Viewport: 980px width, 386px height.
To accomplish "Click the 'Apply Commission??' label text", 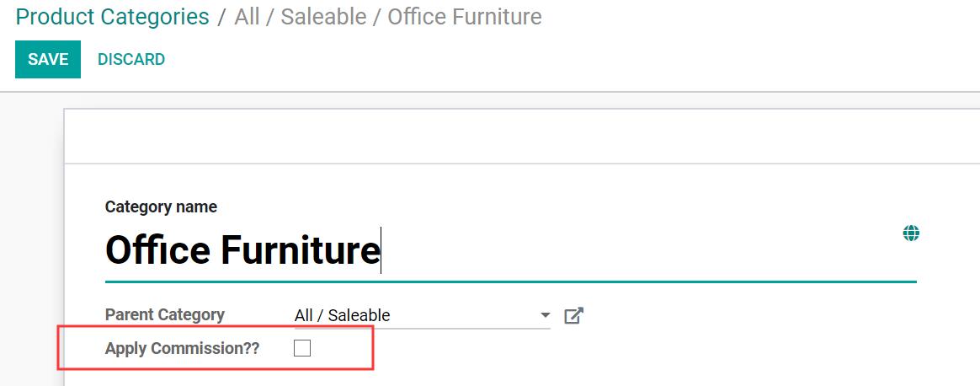I will coord(182,348).
